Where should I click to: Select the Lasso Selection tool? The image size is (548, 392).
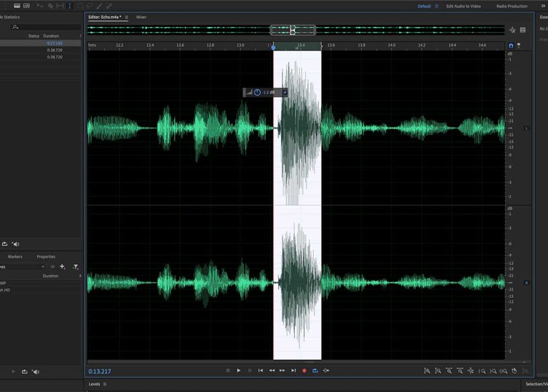[90, 6]
